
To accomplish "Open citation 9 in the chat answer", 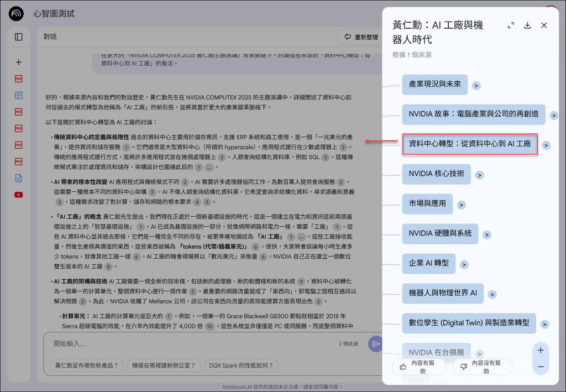I will click(301, 281).
